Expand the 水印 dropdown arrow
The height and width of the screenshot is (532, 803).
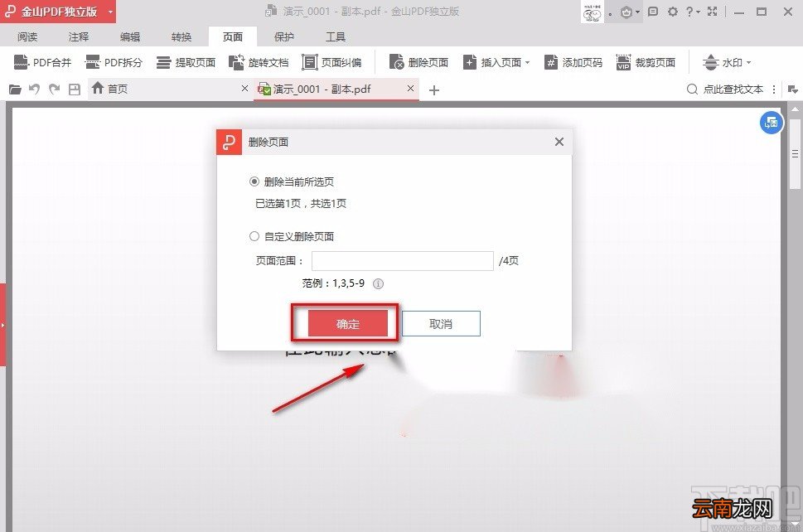(x=748, y=62)
